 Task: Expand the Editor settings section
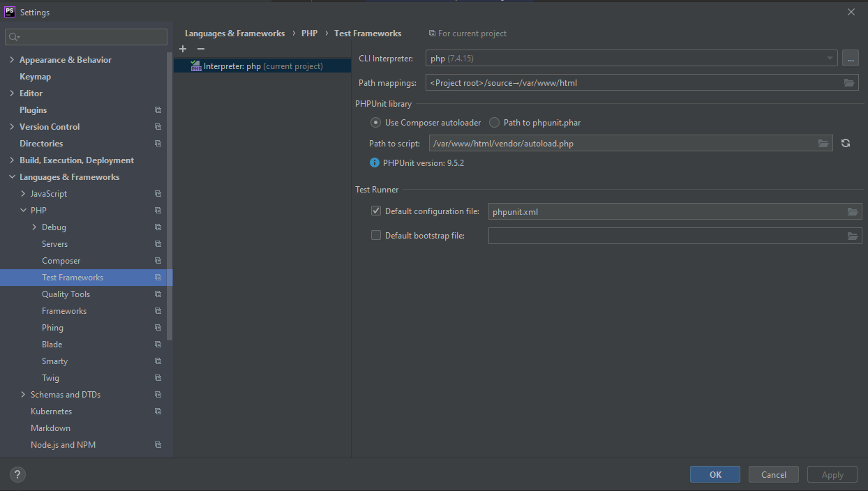[x=12, y=93]
